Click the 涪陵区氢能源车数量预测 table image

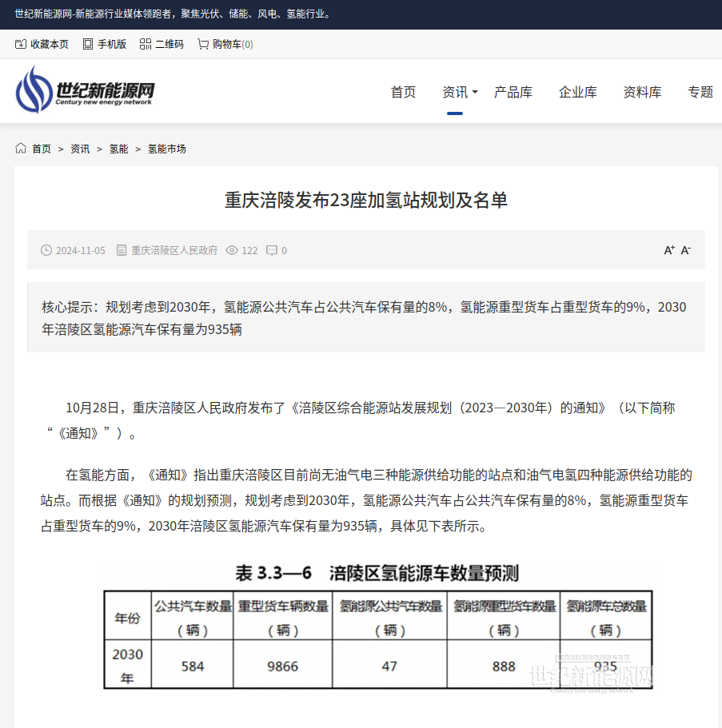377,627
